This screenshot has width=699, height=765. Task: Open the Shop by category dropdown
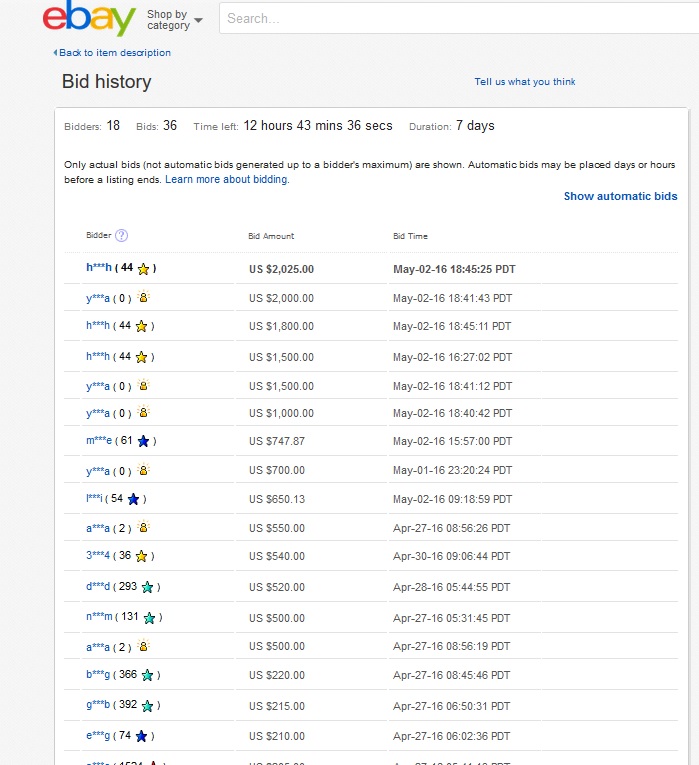[x=174, y=20]
